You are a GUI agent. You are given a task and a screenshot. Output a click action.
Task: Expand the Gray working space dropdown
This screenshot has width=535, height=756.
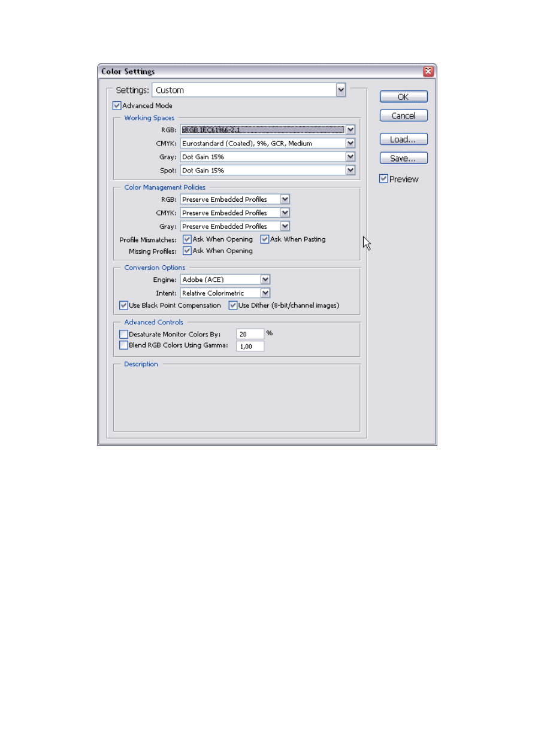(350, 157)
